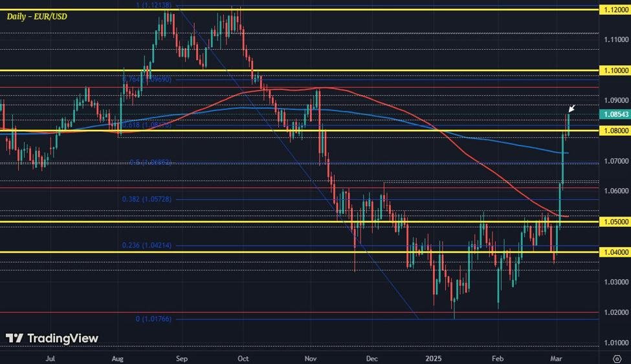Screen dimensions: 631x364
Task: Click the 1.02000 price axis label
Action: (612, 312)
